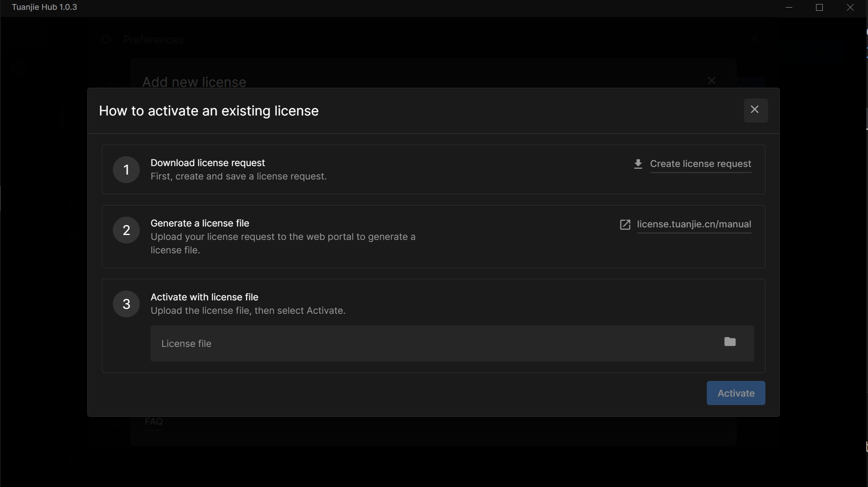The height and width of the screenshot is (487, 868).
Task: Open the FAQ link
Action: point(154,422)
